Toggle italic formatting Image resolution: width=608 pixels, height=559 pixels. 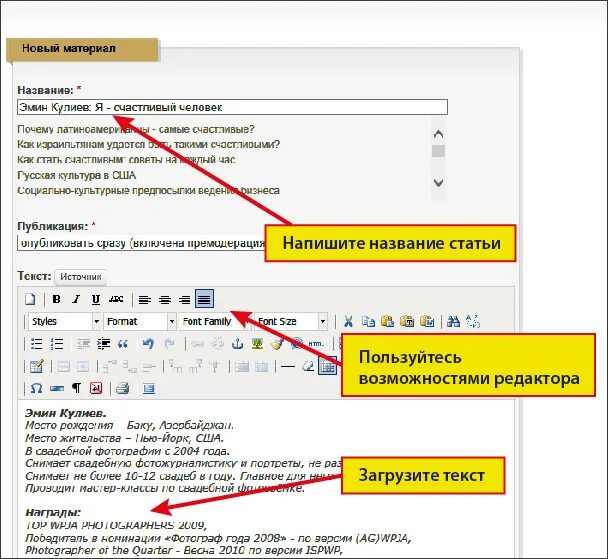[x=76, y=299]
